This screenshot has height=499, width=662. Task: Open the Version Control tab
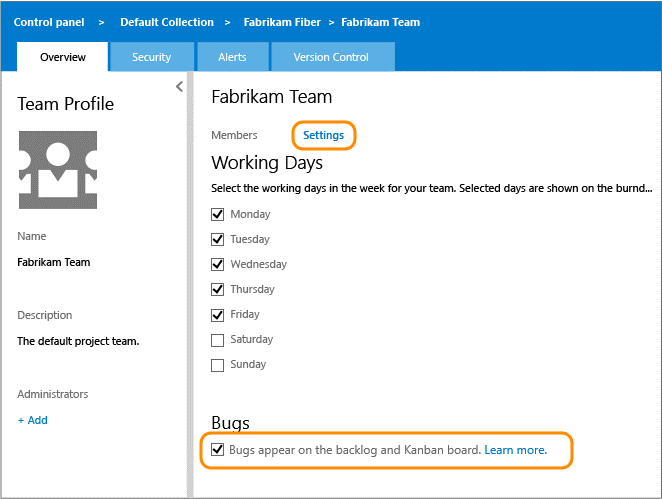coord(331,57)
